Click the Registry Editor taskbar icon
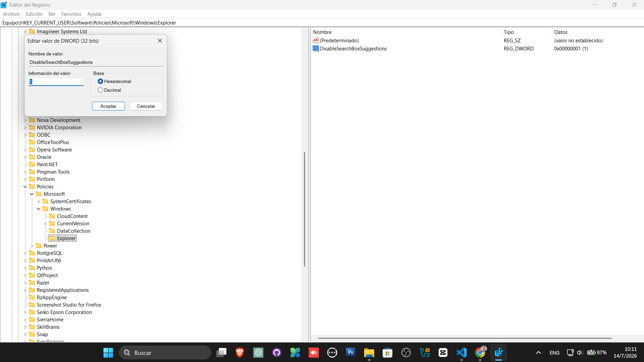 [x=499, y=353]
